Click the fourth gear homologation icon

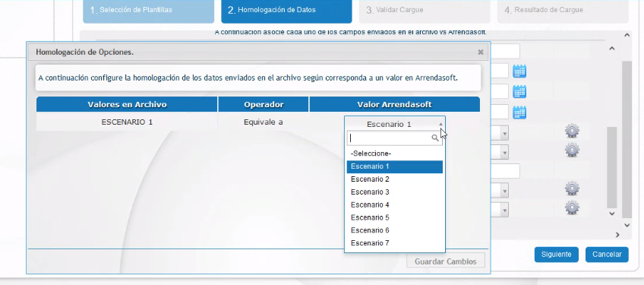[572, 207]
